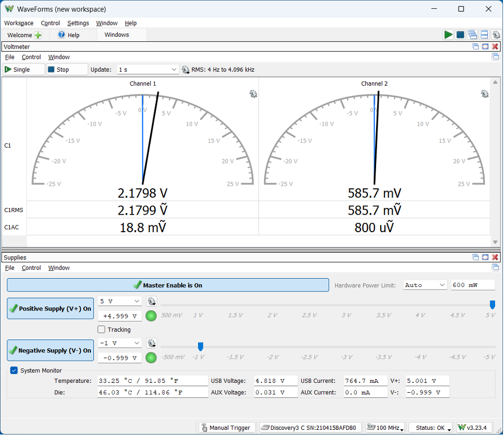
Task: Open Channel 1 gauge settings gear
Action: (253, 93)
